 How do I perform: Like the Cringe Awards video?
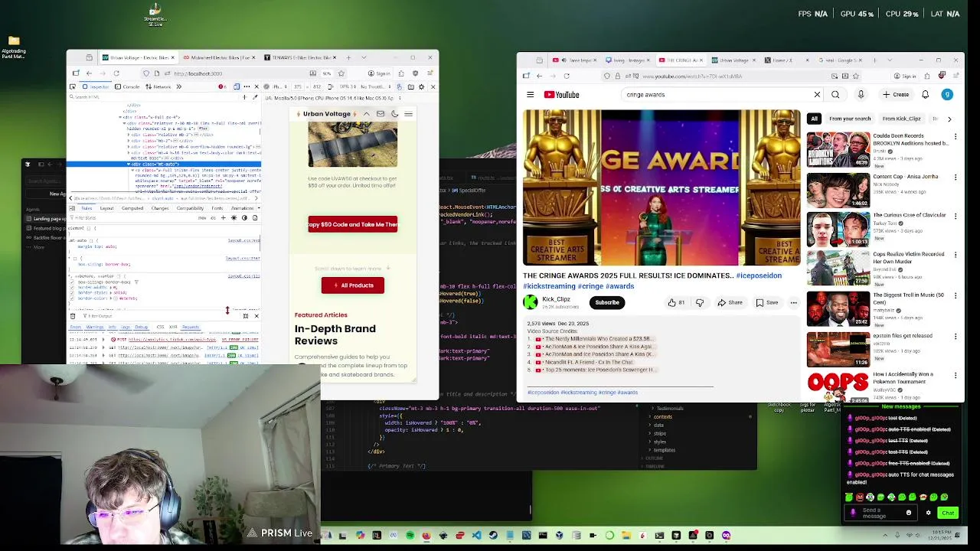point(676,302)
